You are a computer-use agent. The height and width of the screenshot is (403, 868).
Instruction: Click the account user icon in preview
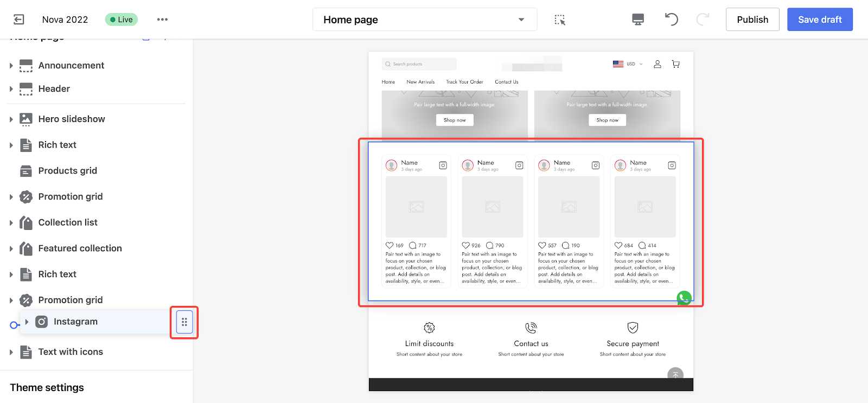(658, 64)
